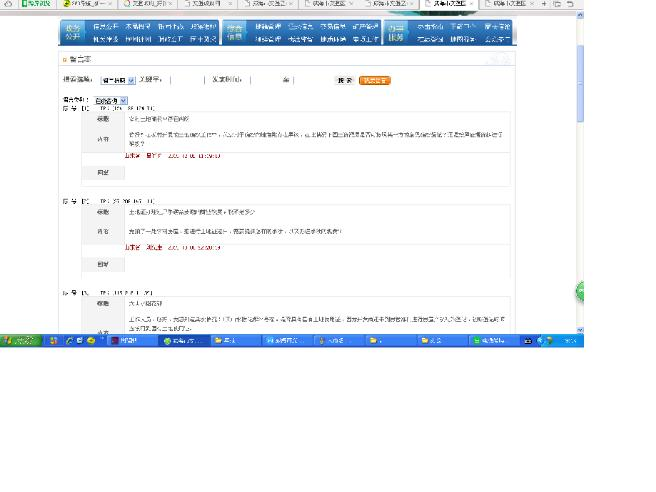Switch to the last browser tab on right
Image resolution: width=656 pixels, height=492 pixels.
(507, 4)
